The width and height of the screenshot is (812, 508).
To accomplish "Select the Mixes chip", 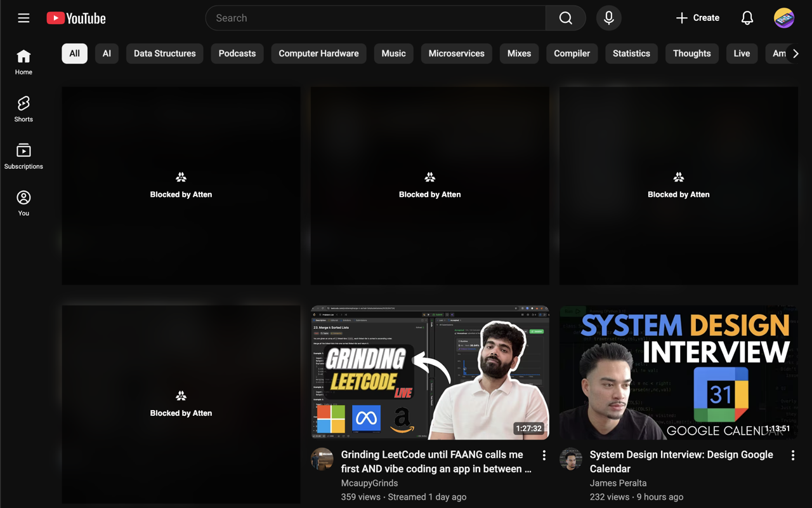I will point(519,53).
